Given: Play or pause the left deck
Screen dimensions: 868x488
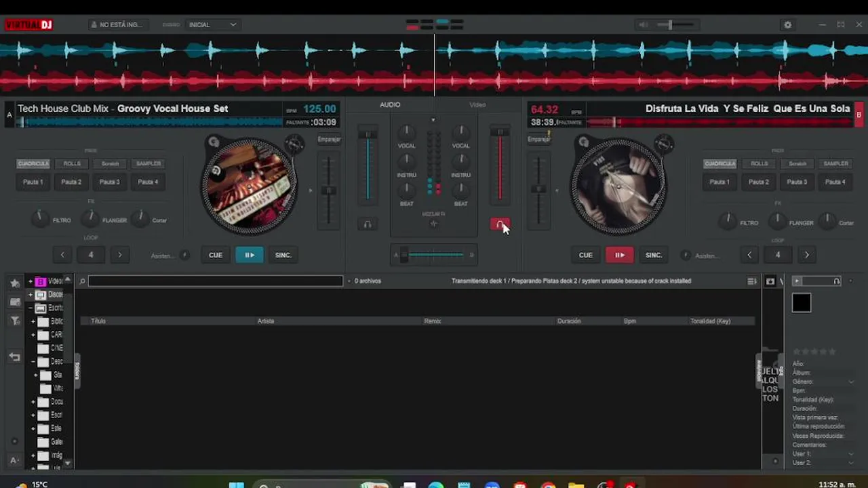Looking at the screenshot, I should (250, 255).
